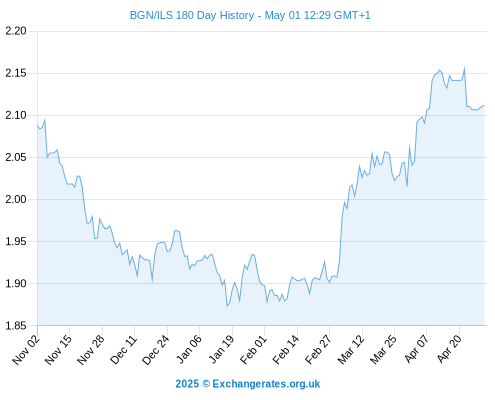This screenshot has width=495, height=400.
Task: Select the Dec 11 x-axis date label
Action: [124, 349]
